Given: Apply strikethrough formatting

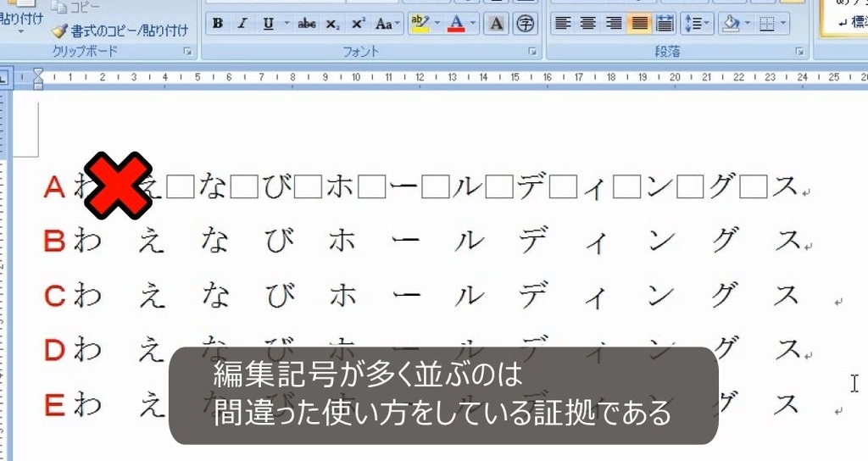Looking at the screenshot, I should pyautogui.click(x=307, y=23).
